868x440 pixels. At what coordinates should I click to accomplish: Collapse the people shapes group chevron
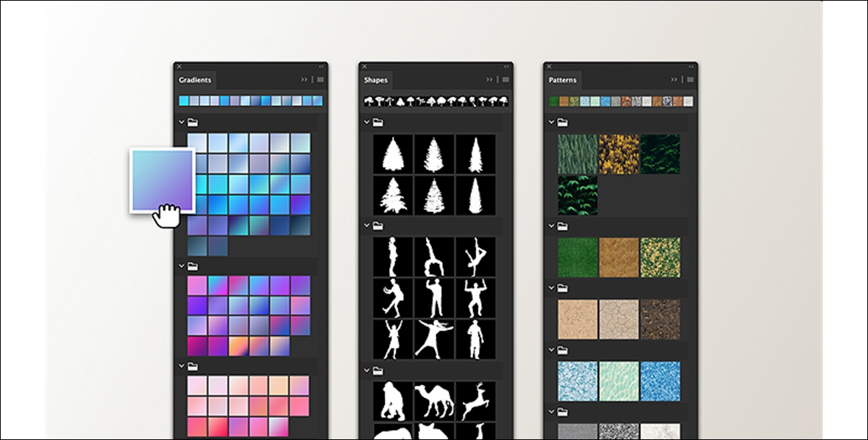click(366, 226)
